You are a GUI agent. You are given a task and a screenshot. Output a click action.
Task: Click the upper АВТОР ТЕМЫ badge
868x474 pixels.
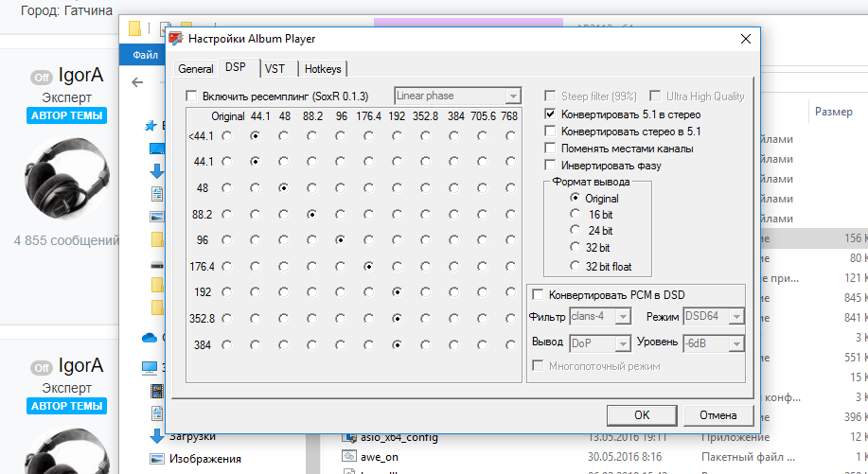[x=66, y=115]
